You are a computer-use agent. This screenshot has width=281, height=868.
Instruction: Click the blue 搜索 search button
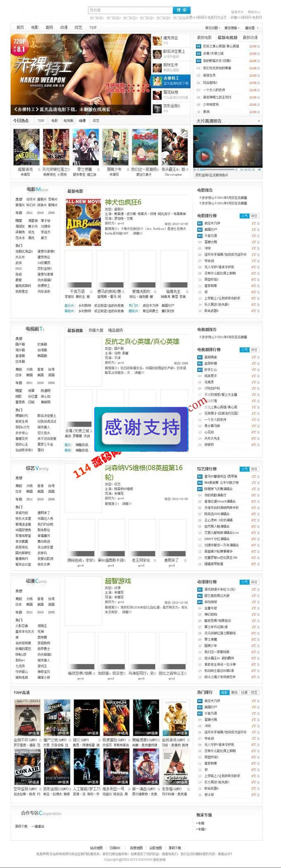point(181,10)
